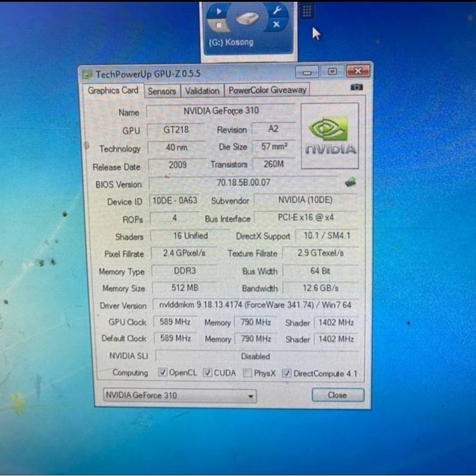The height and width of the screenshot is (476, 476).
Task: Switch to the Graphics Card tab
Action: 113,90
